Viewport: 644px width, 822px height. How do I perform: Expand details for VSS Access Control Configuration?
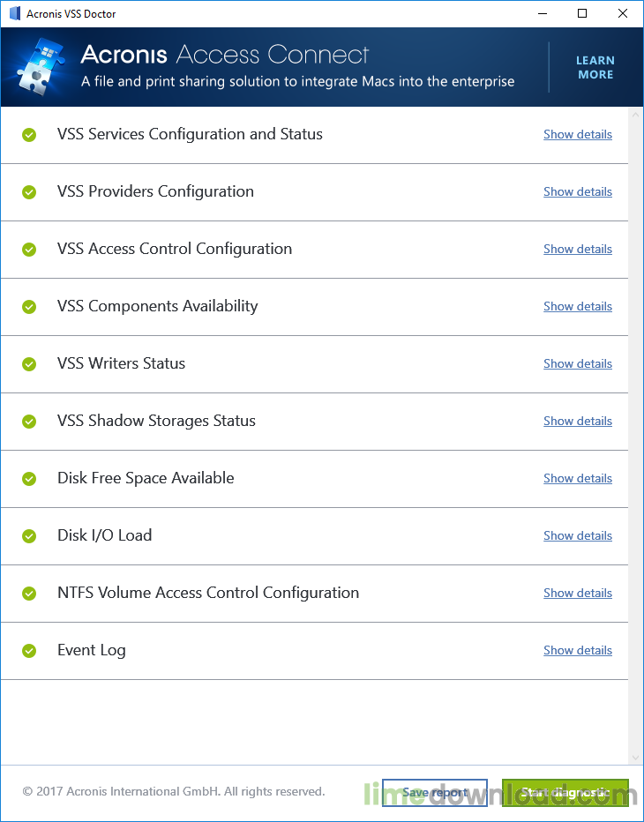tap(577, 250)
